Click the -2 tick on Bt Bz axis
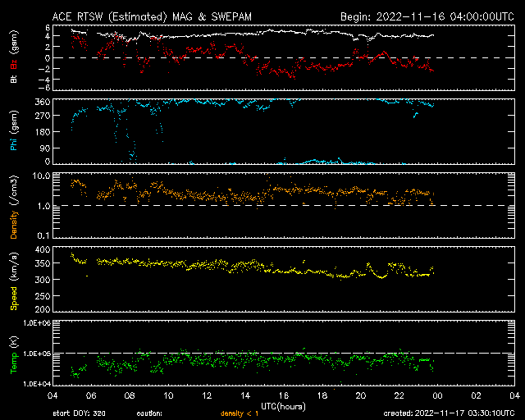This screenshot has width=525, height=420. tap(45, 69)
